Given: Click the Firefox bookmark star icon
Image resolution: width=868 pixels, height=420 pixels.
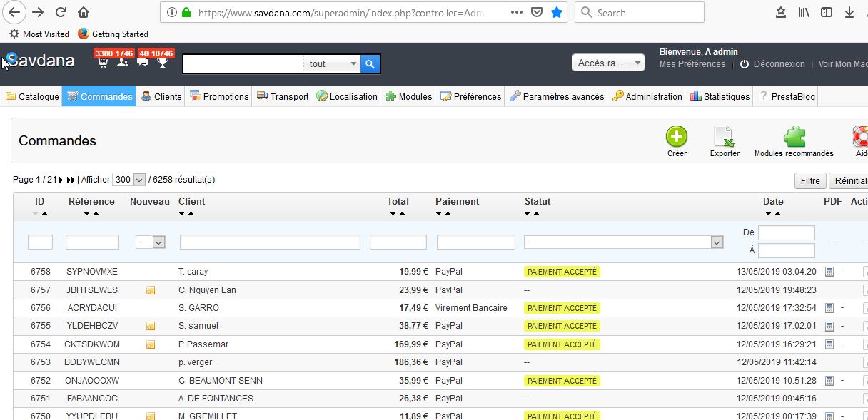Looking at the screenshot, I should pos(557,12).
